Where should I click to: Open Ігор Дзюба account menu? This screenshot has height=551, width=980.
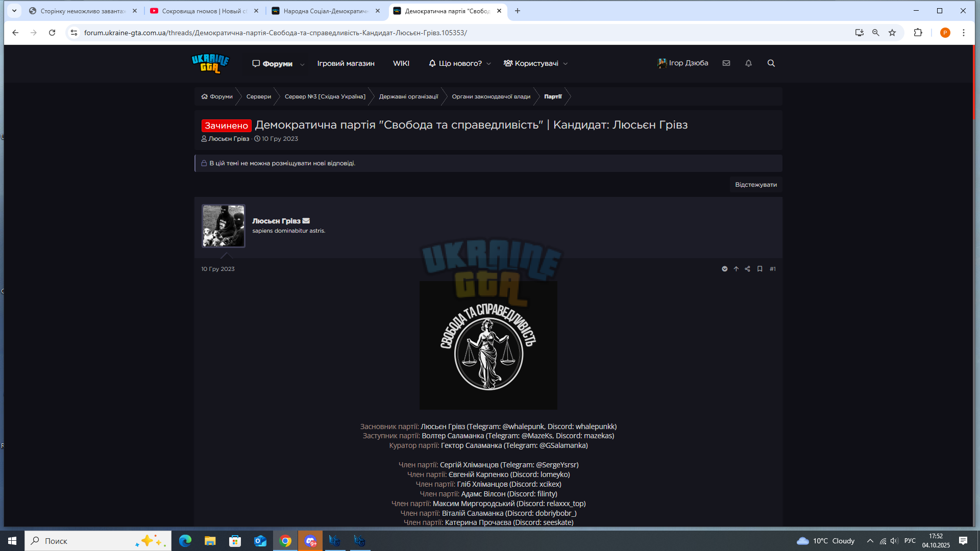pyautogui.click(x=683, y=63)
